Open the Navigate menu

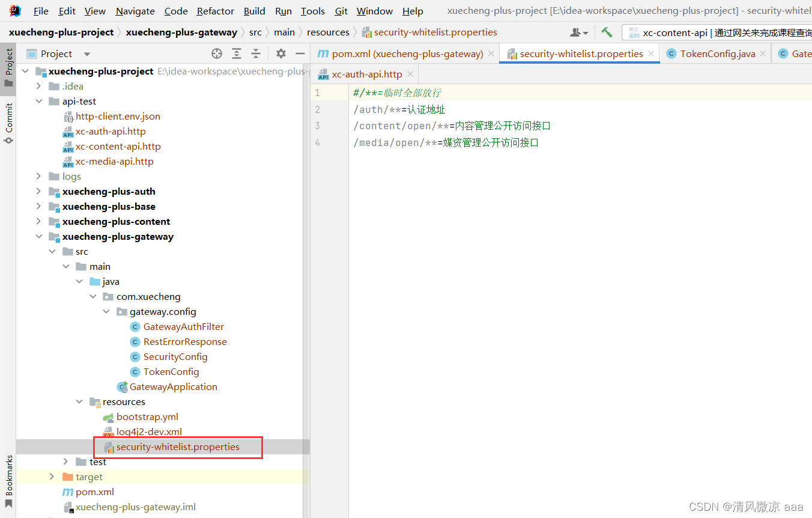point(135,11)
